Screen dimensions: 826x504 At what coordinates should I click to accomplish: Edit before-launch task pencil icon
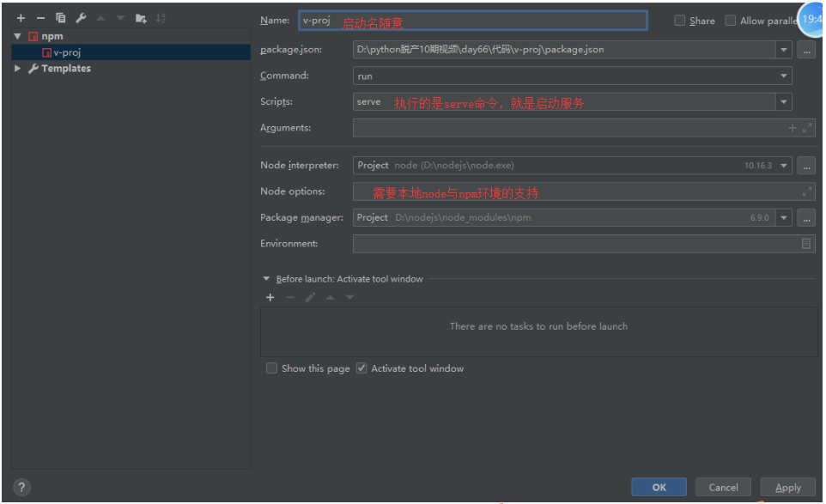point(310,298)
